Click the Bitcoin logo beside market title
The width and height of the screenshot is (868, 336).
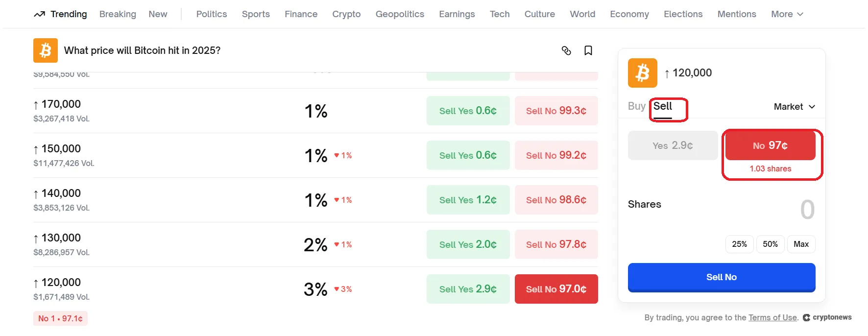click(x=46, y=50)
